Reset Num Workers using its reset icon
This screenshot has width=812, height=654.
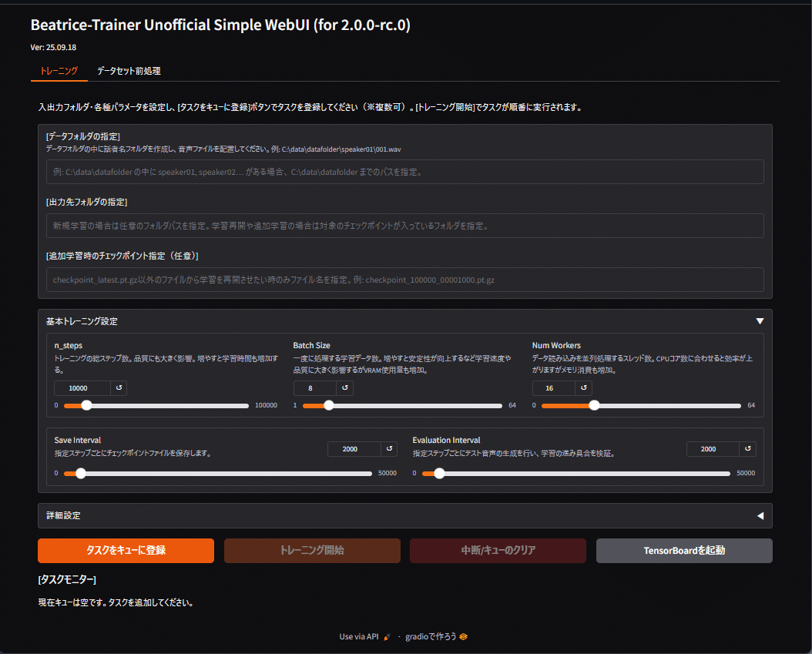pos(584,387)
